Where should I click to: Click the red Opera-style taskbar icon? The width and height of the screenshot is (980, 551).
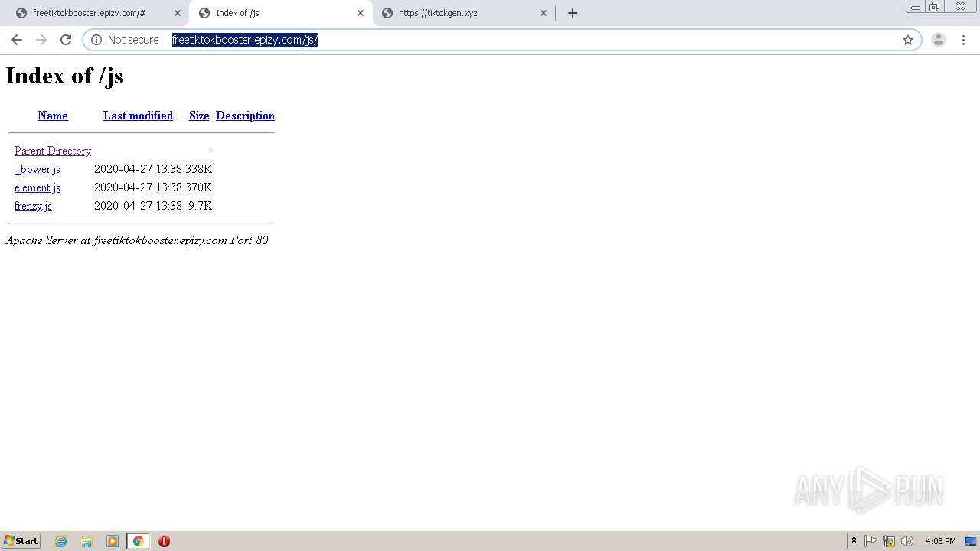[164, 541]
